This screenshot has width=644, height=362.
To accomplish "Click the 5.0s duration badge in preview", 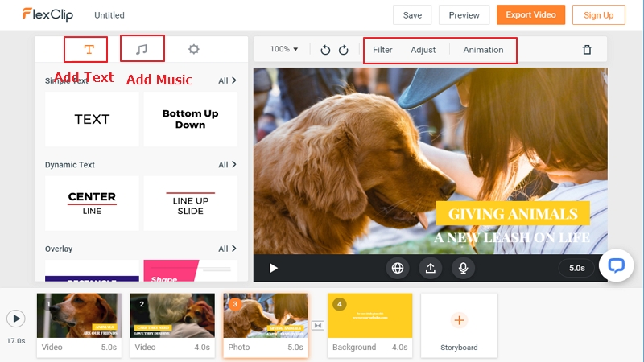I will pyautogui.click(x=576, y=268).
